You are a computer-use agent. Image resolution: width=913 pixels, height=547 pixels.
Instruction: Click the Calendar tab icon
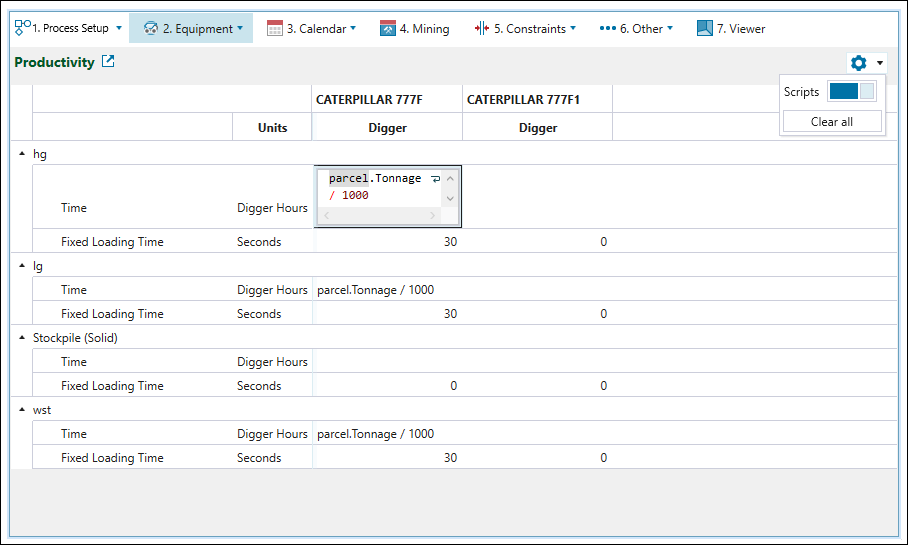[x=274, y=28]
